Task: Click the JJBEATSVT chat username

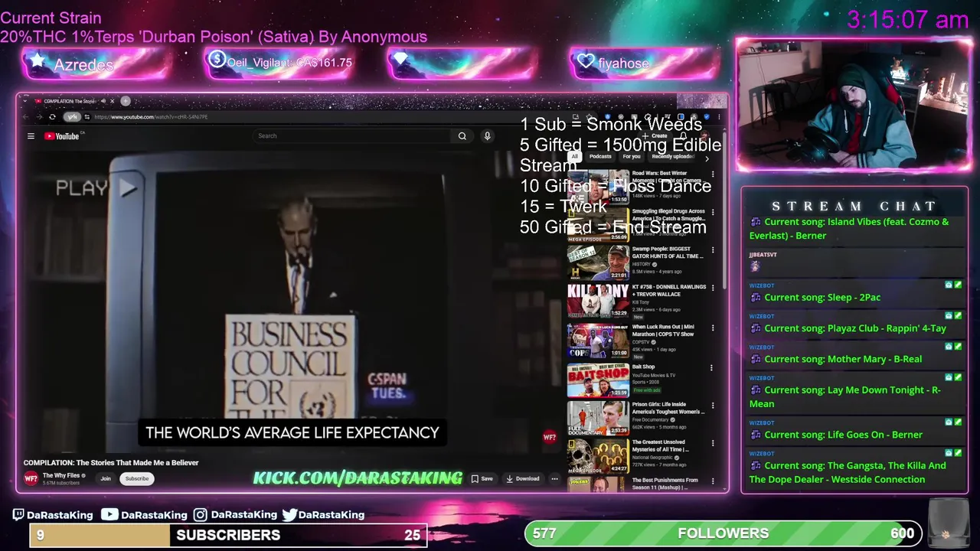Action: (x=763, y=255)
